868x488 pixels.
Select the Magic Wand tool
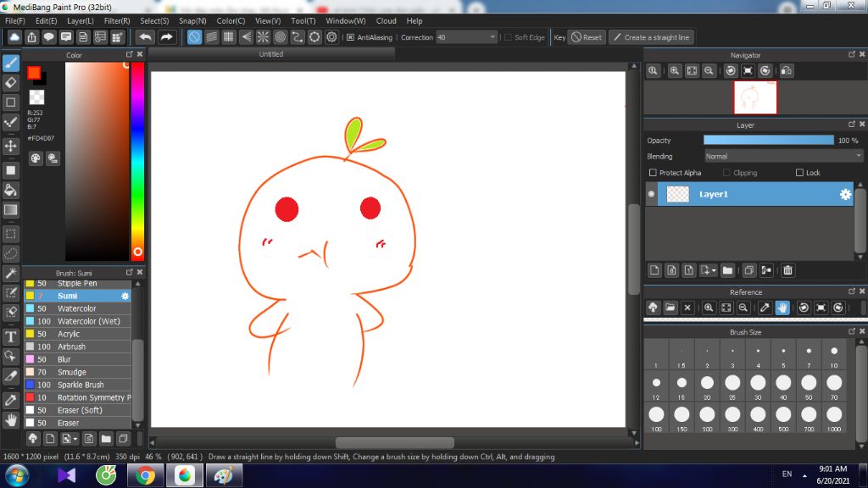[x=10, y=274]
